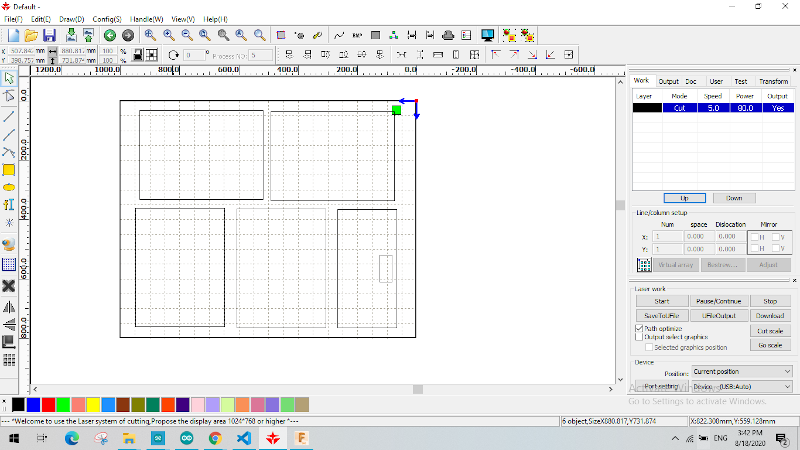800x450 pixels.
Task: Open Visual Studio Code from the taskbar
Action: tap(244, 438)
